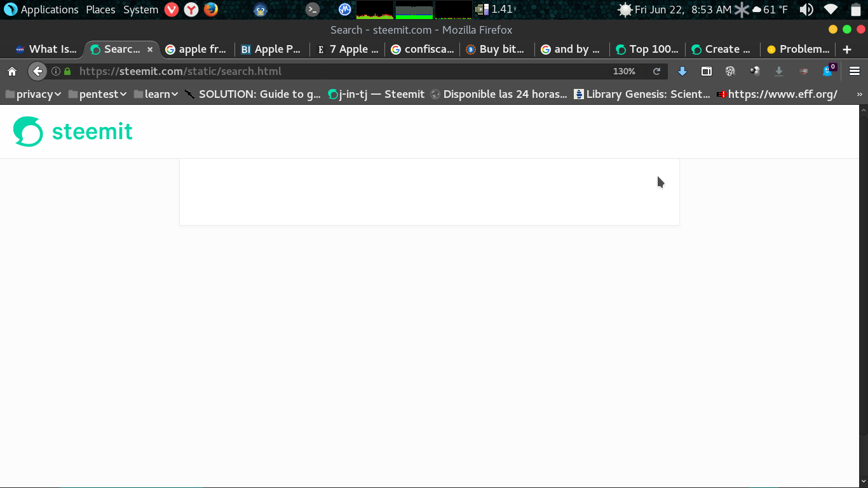Open the terminal from the top panel
The image size is (868, 488).
312,10
